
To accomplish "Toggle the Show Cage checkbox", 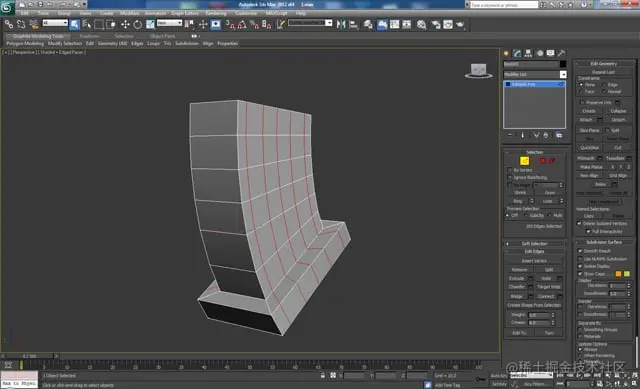I will (580, 274).
